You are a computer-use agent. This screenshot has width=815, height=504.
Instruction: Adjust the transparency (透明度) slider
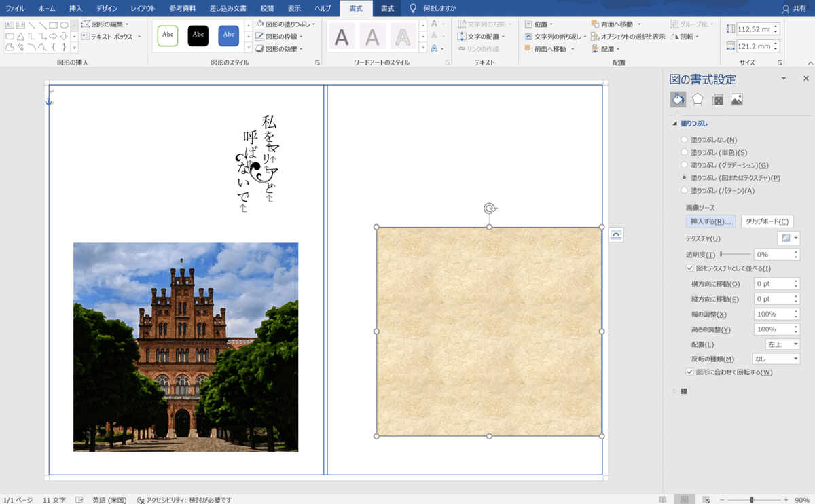(x=735, y=254)
